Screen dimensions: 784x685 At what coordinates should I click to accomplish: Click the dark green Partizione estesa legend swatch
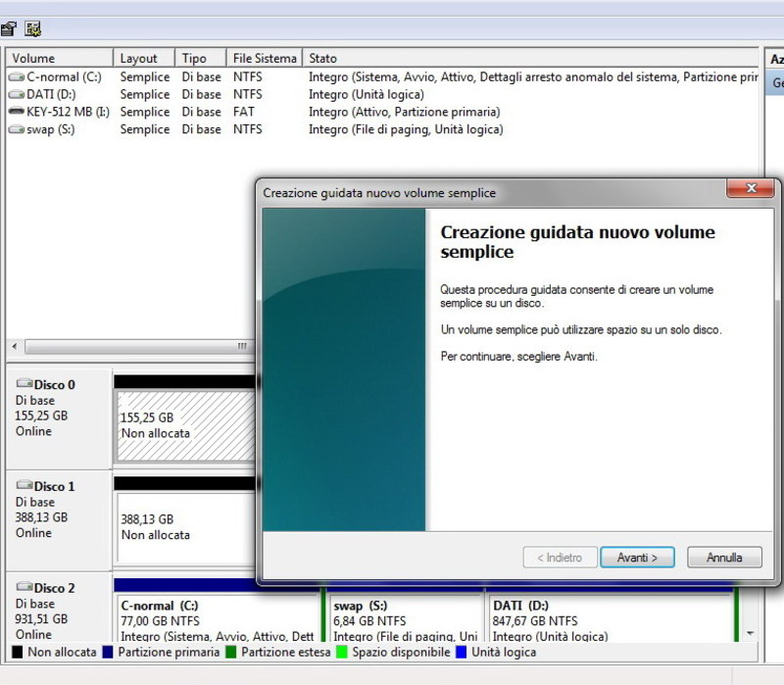231,652
